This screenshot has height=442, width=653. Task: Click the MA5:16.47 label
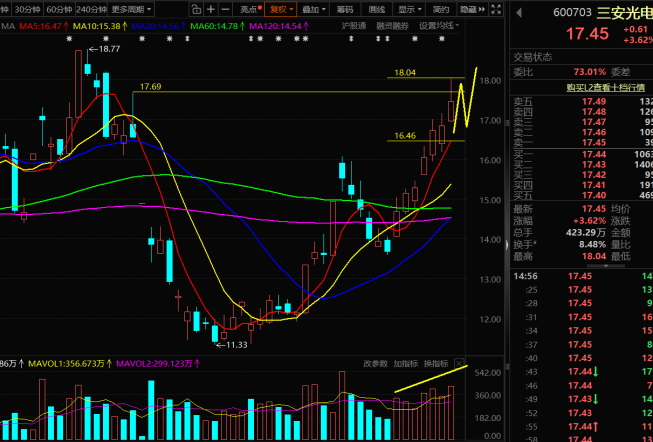[44, 26]
